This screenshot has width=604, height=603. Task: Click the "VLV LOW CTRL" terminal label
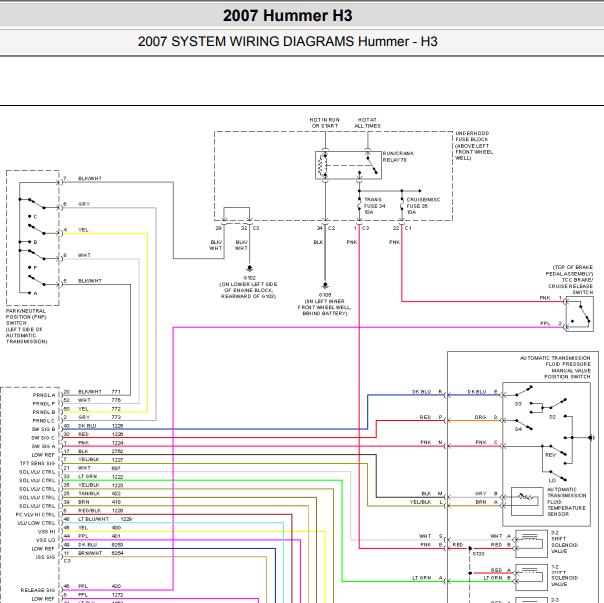(36, 523)
